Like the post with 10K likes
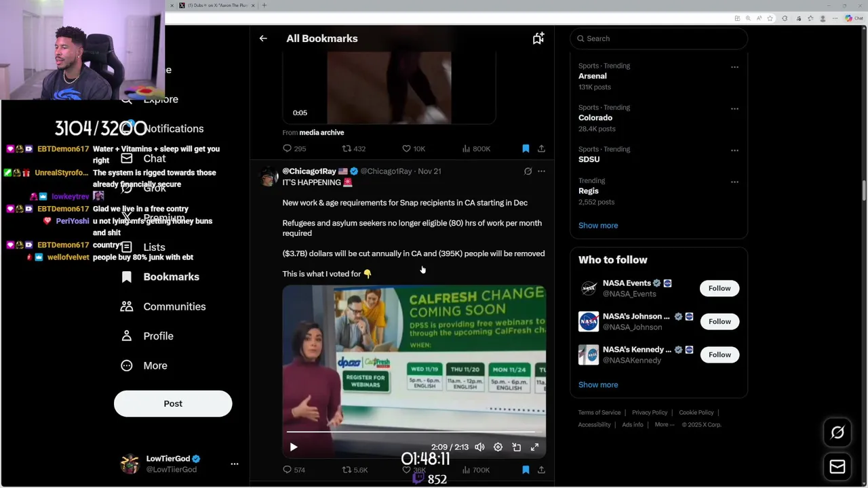Screen dimensions: 868x488 tap(413, 148)
